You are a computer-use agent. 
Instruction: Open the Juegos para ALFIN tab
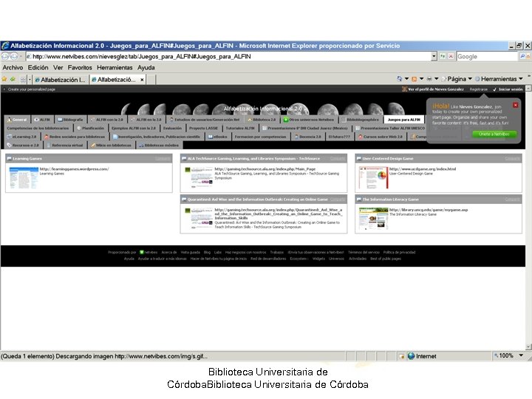[x=403, y=120]
